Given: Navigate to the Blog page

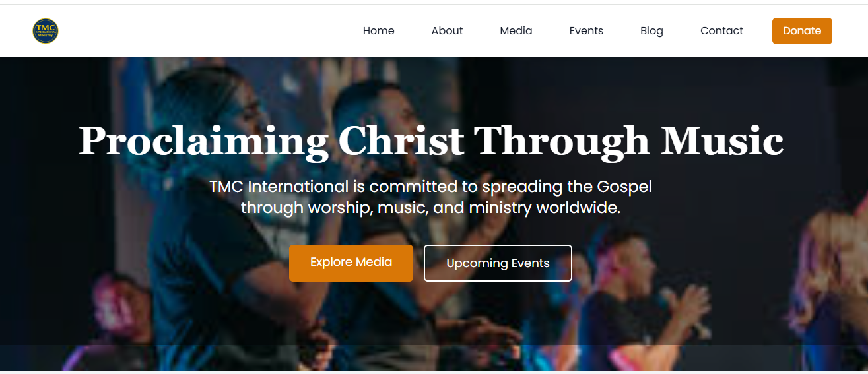Looking at the screenshot, I should coord(651,31).
